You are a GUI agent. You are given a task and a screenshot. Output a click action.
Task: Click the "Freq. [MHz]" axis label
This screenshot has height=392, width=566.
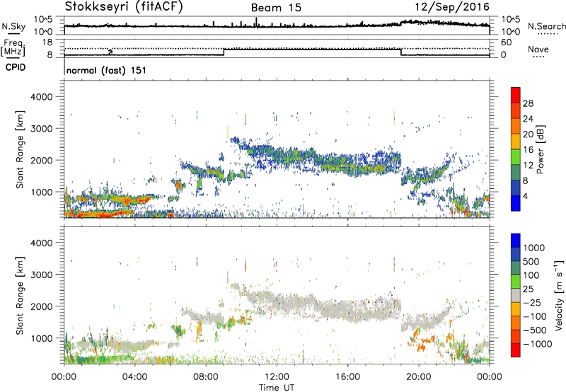click(x=13, y=47)
